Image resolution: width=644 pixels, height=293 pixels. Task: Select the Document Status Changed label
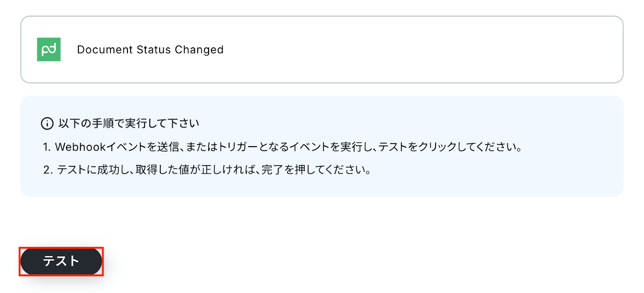click(150, 50)
